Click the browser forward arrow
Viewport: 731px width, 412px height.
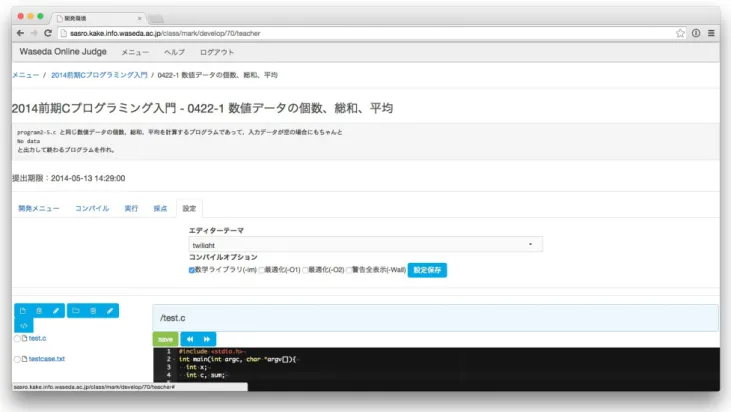tap(34, 33)
